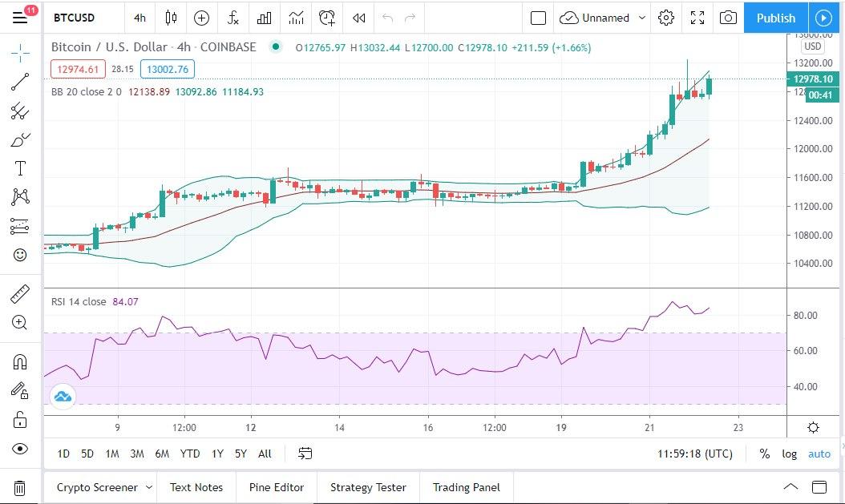Click the blue Publish button
The image size is (845, 504).
click(775, 18)
